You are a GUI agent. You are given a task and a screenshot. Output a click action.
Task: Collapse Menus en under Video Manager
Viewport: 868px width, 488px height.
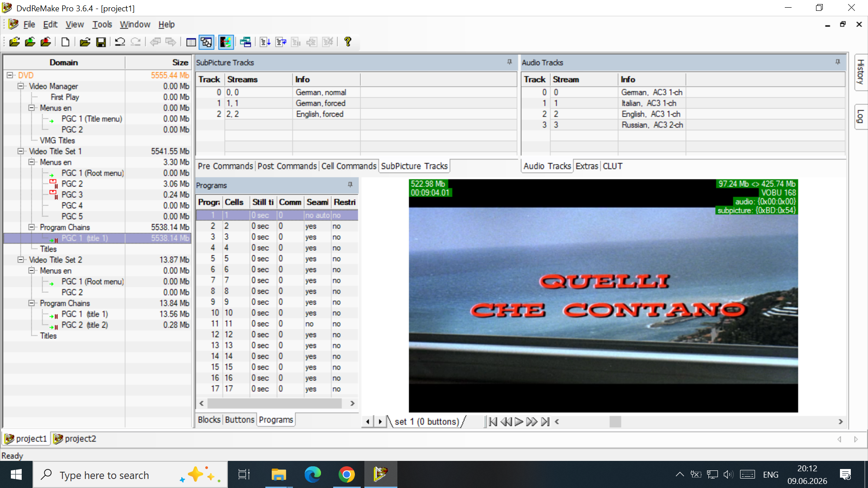coord(31,108)
